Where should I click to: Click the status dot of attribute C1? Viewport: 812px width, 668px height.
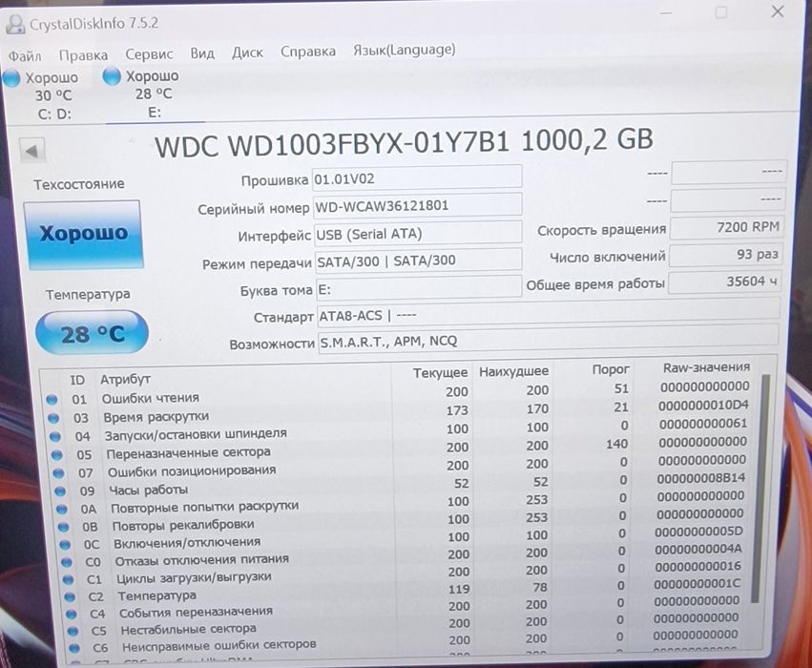[x=68, y=580]
